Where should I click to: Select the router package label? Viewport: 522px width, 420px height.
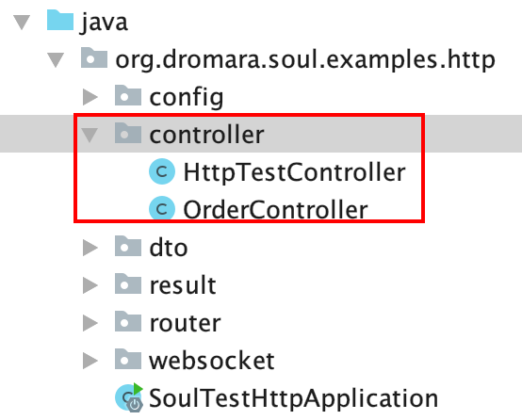(185, 324)
